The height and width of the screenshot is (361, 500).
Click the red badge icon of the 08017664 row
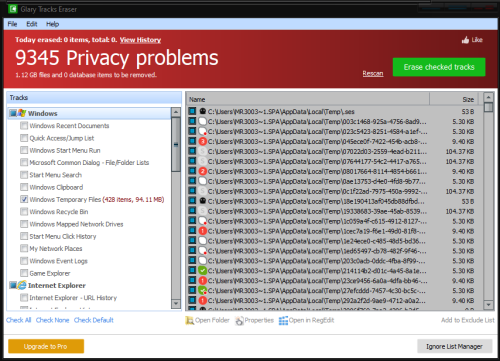(x=202, y=171)
